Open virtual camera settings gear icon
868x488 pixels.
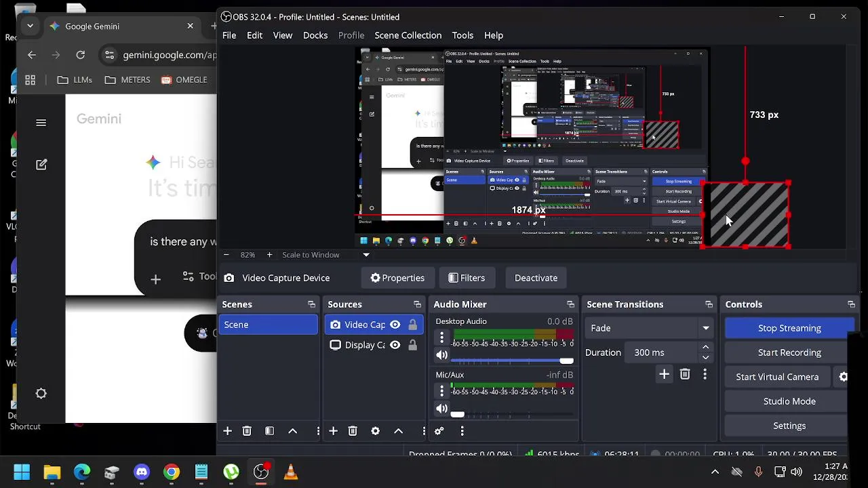[x=843, y=377]
